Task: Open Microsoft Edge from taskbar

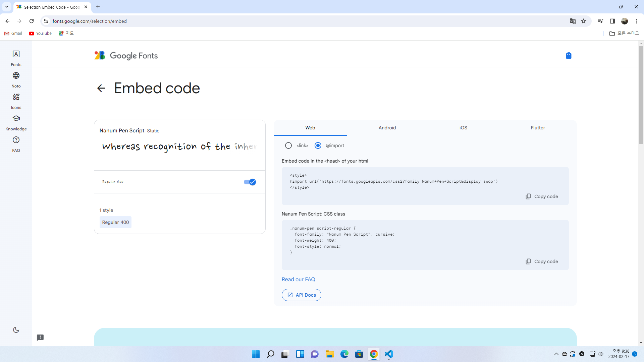Action: tap(344, 354)
